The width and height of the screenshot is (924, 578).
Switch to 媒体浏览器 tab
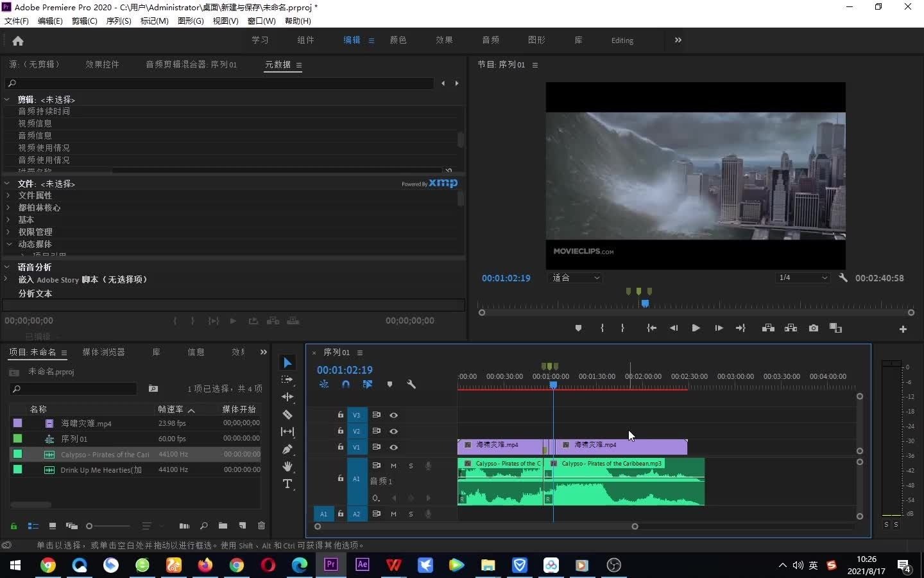(103, 352)
